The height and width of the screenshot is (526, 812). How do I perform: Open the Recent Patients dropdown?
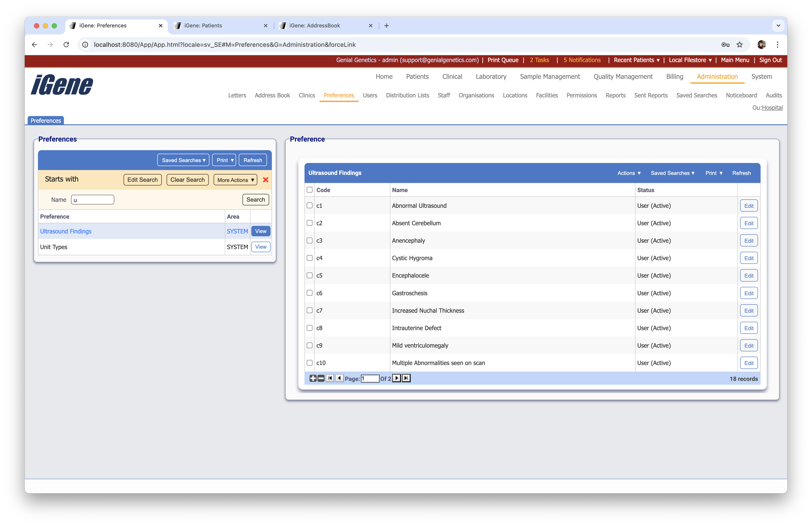[x=636, y=60]
